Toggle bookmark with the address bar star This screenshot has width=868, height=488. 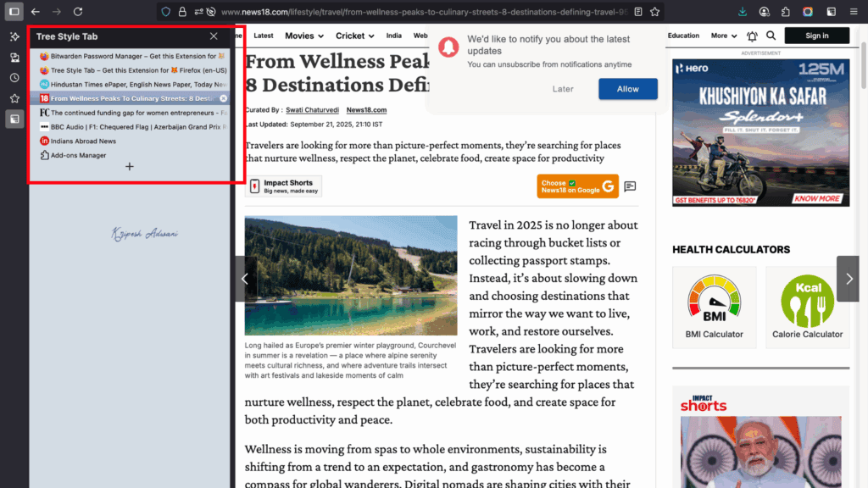click(654, 12)
